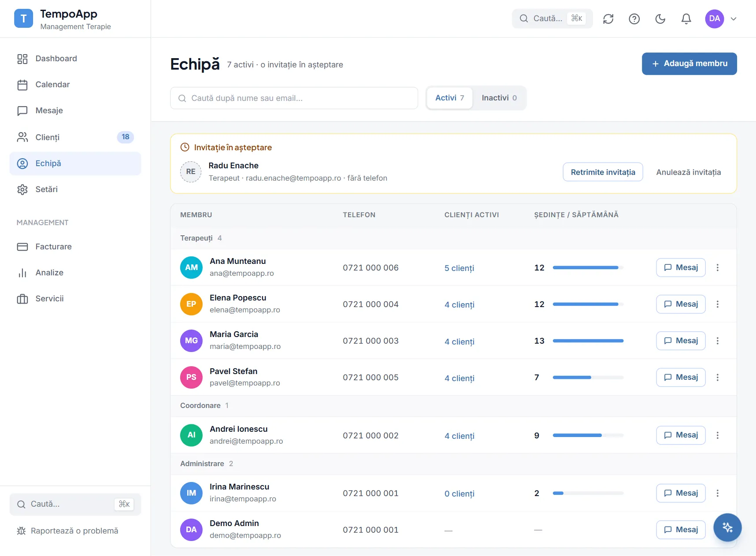Screen dimensions: 756x556
Task: Open the help question mark icon
Action: click(x=634, y=19)
